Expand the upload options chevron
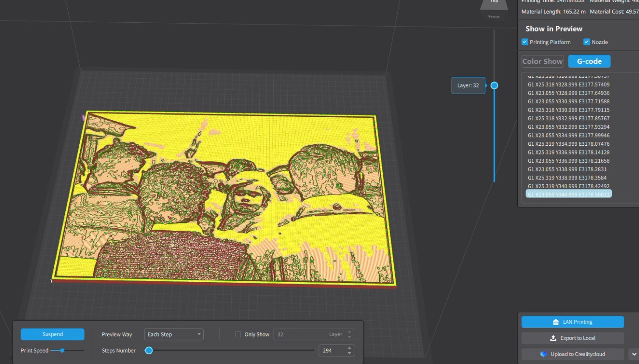This screenshot has width=639, height=364. (x=634, y=354)
